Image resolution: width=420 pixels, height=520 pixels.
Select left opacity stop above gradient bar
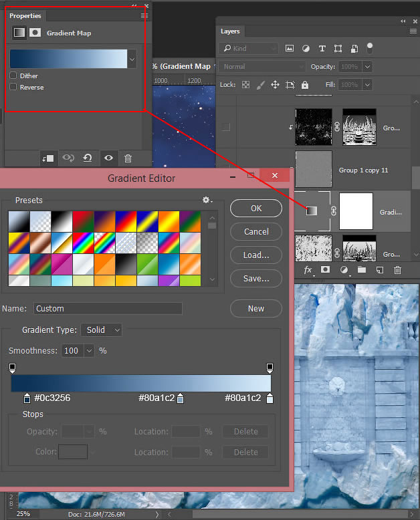(12, 368)
